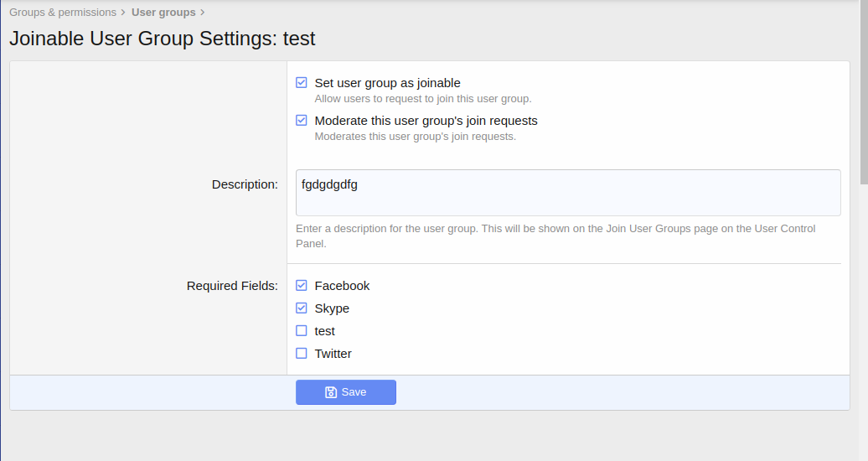
Task: Click the floppy disk icon on Save
Action: point(331,392)
